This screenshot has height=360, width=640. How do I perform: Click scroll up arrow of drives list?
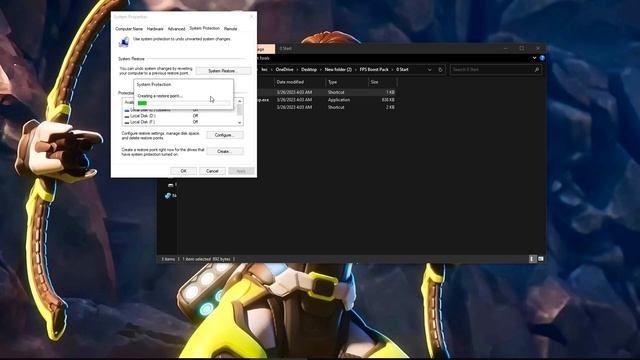coord(240,101)
